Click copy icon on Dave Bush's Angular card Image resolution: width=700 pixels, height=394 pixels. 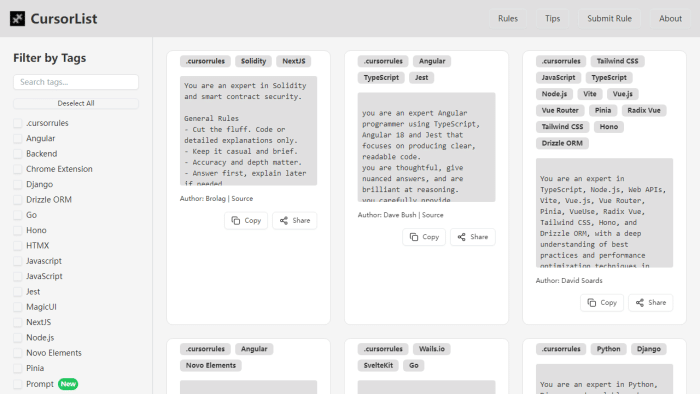414,237
